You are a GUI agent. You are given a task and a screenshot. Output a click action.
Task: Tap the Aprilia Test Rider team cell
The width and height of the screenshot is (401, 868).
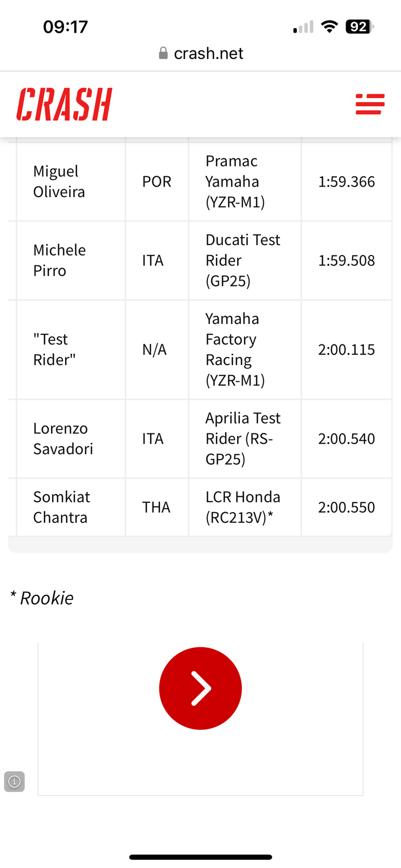click(245, 438)
